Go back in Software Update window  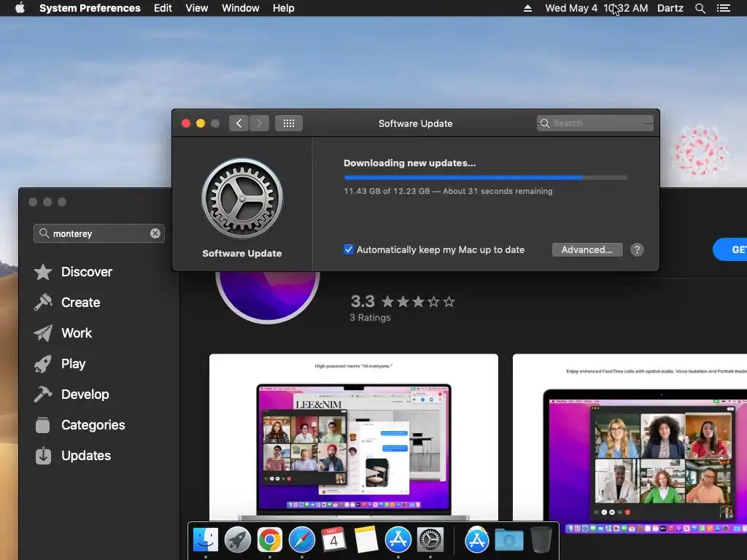tap(239, 123)
